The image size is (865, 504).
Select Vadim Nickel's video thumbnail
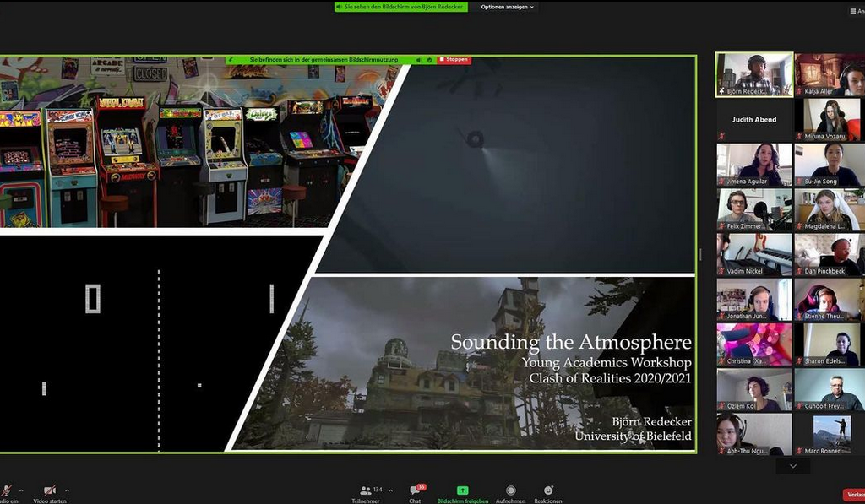point(754,254)
